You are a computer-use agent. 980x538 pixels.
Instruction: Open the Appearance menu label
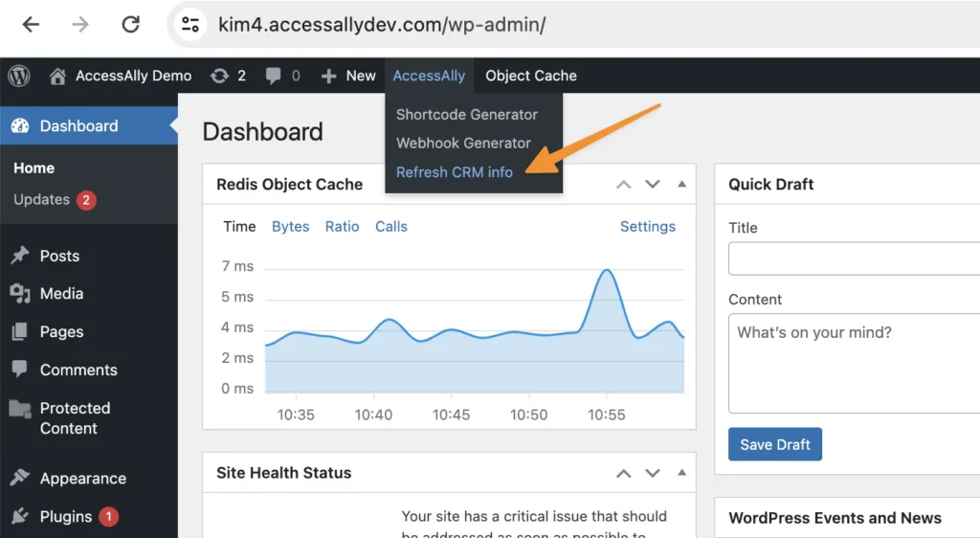(83, 478)
